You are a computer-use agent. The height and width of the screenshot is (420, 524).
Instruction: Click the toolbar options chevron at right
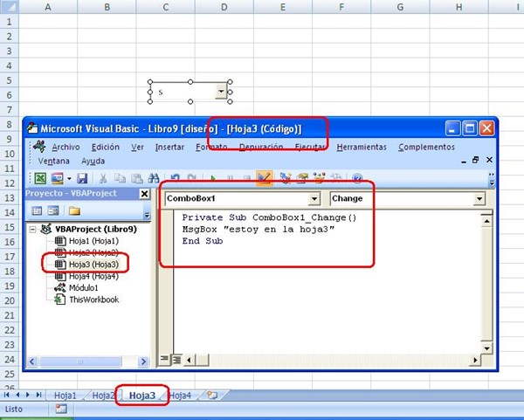pos(492,179)
